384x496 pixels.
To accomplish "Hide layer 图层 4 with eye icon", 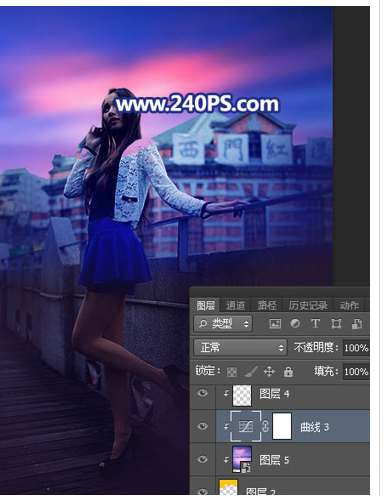I will (202, 393).
